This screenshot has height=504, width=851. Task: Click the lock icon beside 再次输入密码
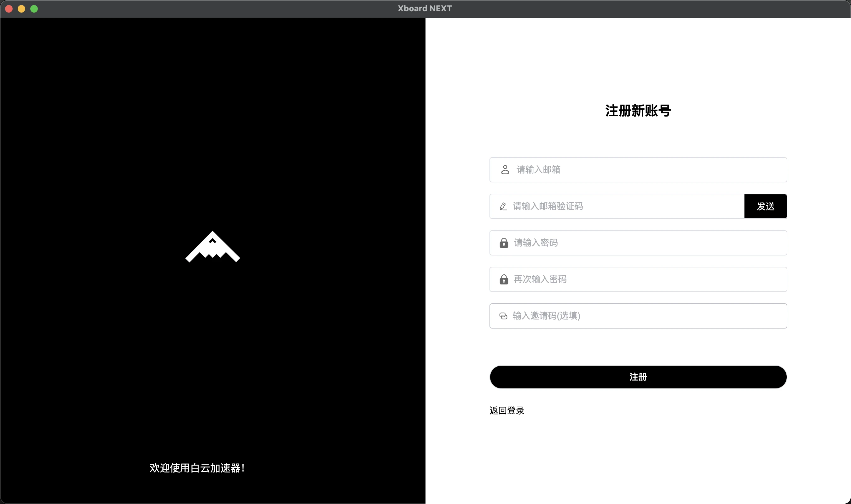pyautogui.click(x=504, y=279)
